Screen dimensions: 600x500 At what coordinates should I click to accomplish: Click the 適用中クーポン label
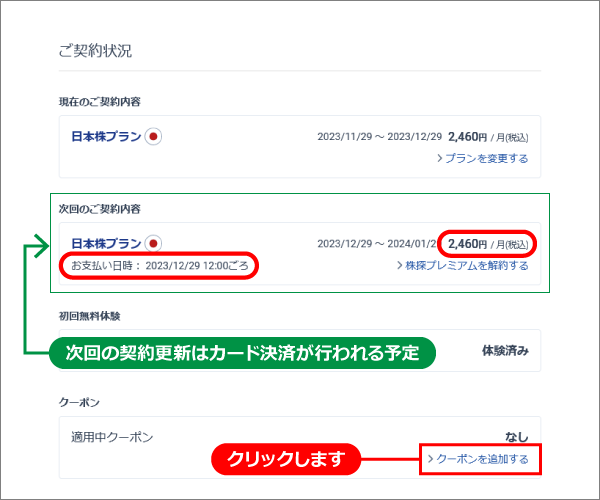(x=112, y=437)
